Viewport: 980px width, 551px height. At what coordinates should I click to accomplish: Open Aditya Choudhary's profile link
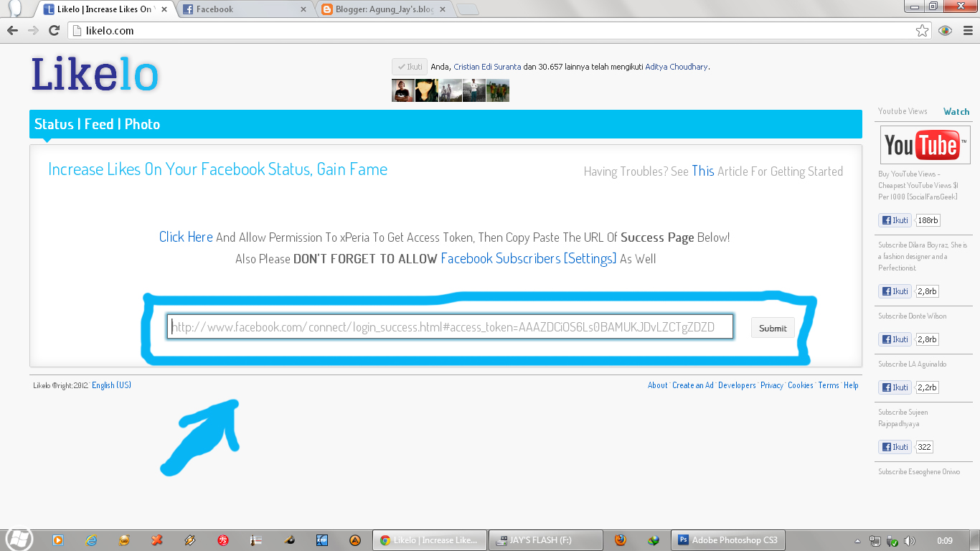click(x=677, y=67)
